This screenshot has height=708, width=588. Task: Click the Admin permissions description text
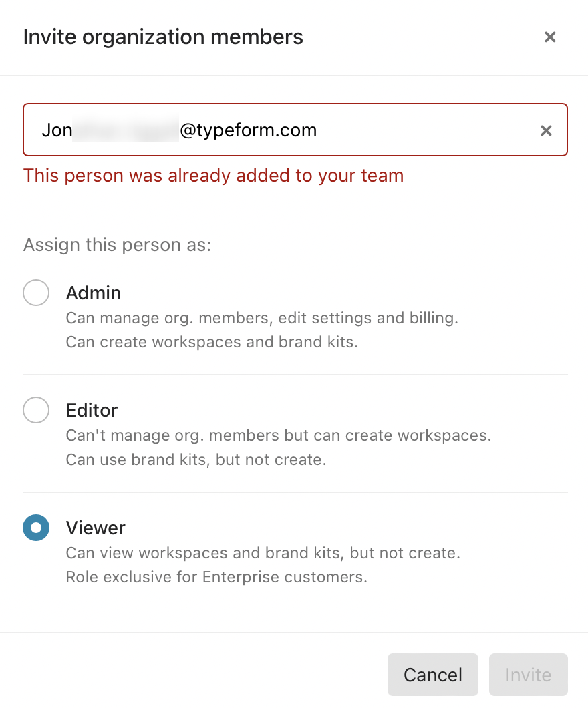coord(262,318)
